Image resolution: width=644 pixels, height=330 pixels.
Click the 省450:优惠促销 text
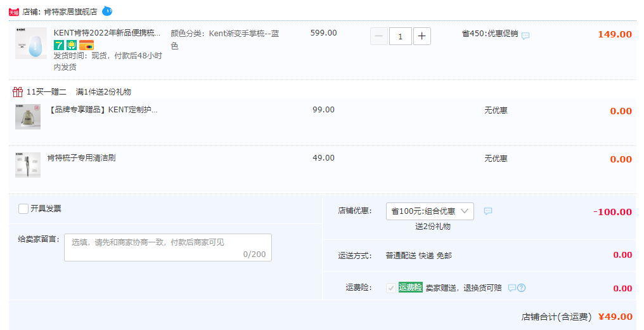(490, 34)
